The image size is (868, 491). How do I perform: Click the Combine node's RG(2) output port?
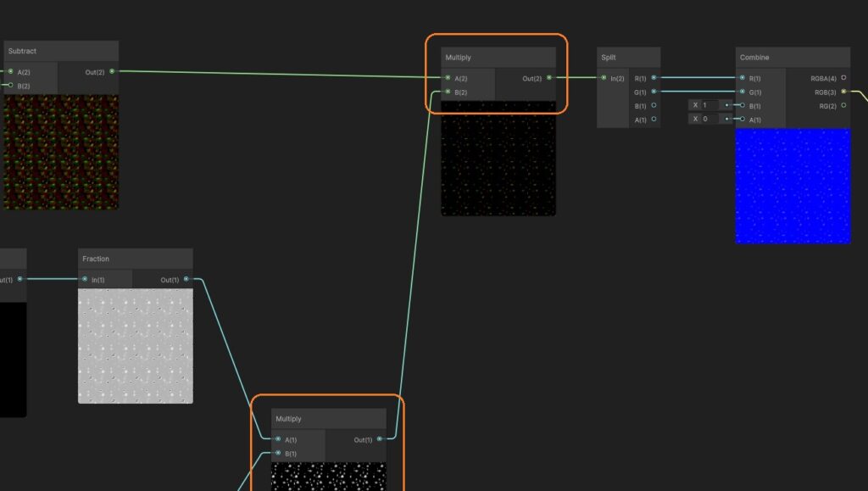tap(843, 106)
